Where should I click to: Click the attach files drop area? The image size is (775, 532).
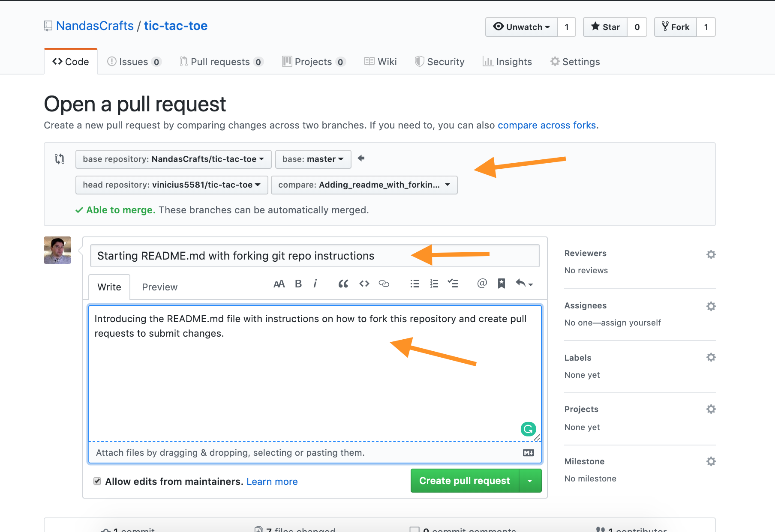click(315, 453)
